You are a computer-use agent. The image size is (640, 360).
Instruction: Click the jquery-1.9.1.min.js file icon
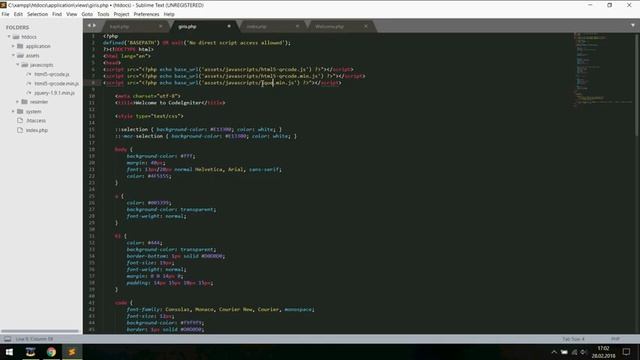(x=29, y=93)
